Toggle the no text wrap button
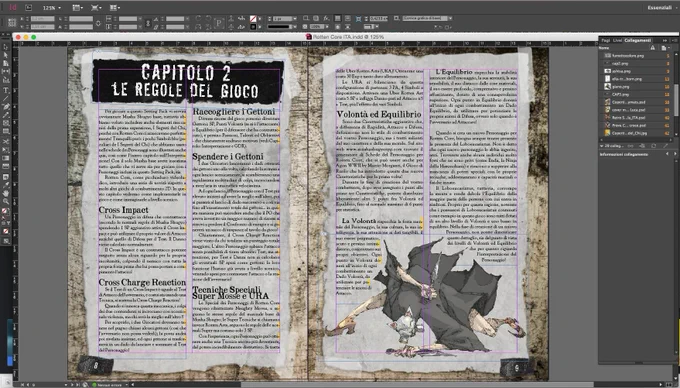Viewport: 680px width, 388px height. tap(337, 18)
